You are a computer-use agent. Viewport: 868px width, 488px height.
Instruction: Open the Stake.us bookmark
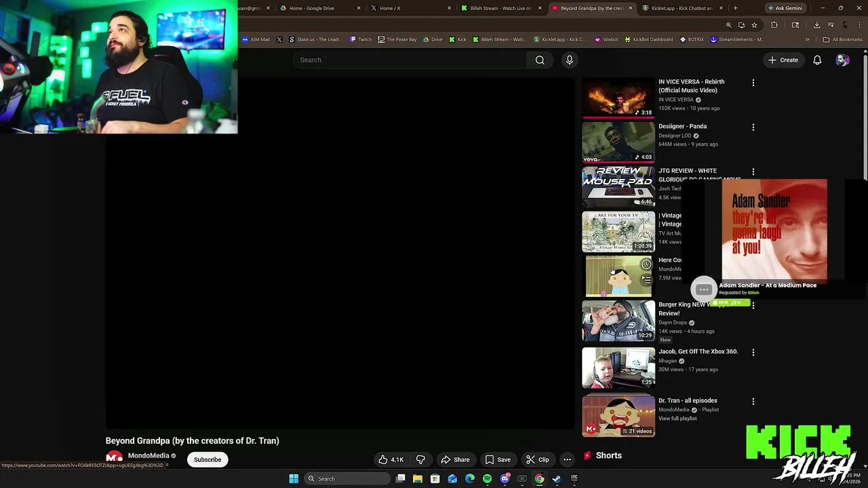pos(315,39)
